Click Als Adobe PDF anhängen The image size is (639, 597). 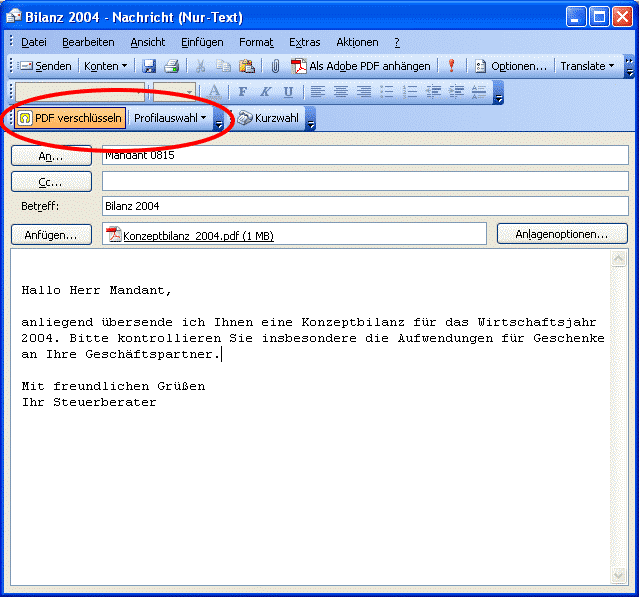(361, 66)
